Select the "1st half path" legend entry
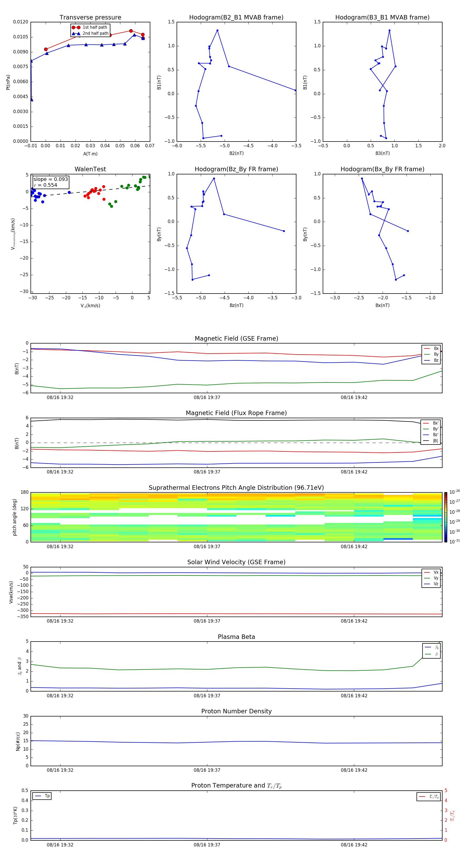The height and width of the screenshot is (868, 473). (90, 27)
